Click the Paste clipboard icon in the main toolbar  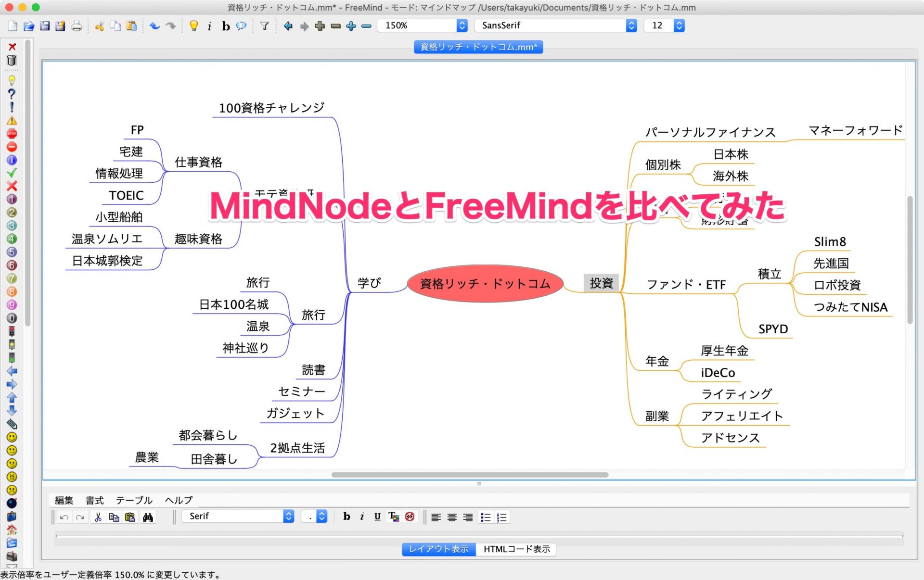(131, 26)
